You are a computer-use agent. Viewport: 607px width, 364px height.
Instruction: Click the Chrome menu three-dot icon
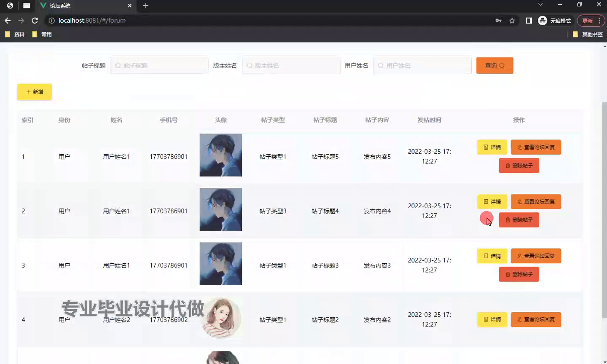point(599,20)
